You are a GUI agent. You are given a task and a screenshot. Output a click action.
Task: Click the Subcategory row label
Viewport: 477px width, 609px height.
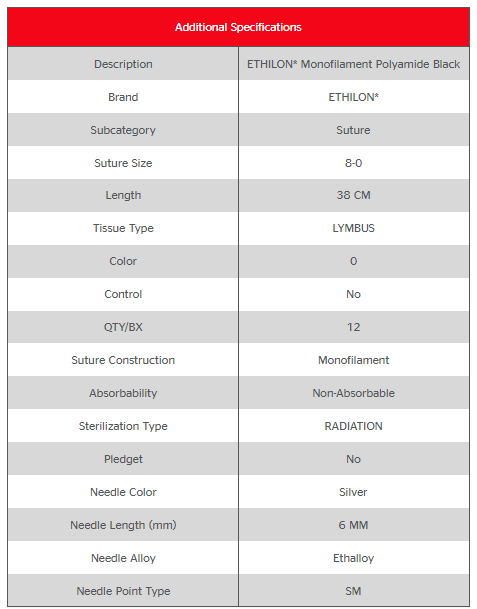(123, 130)
